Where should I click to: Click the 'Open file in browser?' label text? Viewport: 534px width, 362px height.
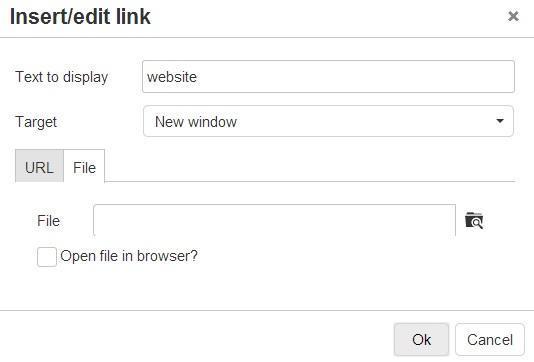coord(129,256)
